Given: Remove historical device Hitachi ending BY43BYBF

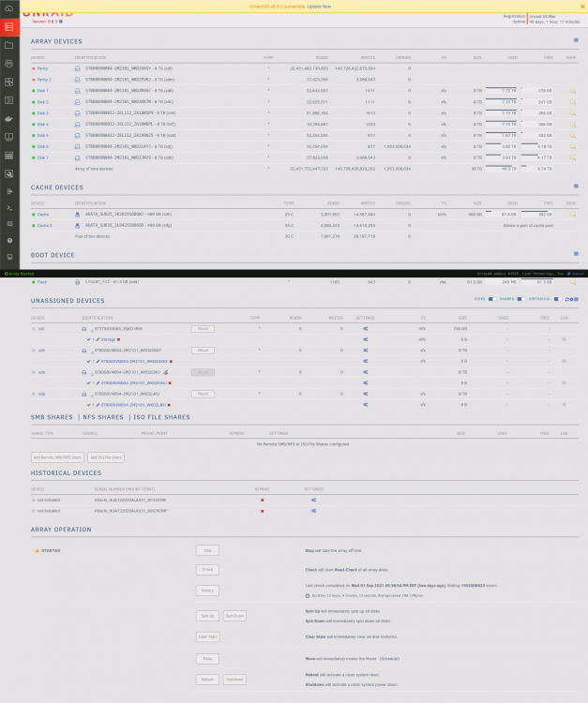Looking at the screenshot, I should pos(262,500).
